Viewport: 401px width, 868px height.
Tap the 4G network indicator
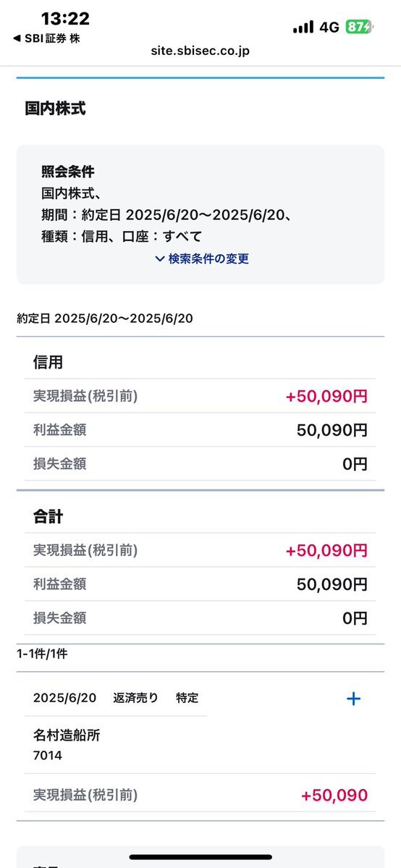[x=329, y=27]
